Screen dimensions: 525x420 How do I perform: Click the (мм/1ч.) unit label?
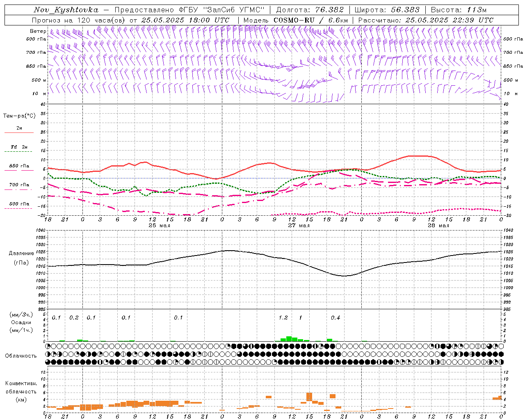click(21, 330)
